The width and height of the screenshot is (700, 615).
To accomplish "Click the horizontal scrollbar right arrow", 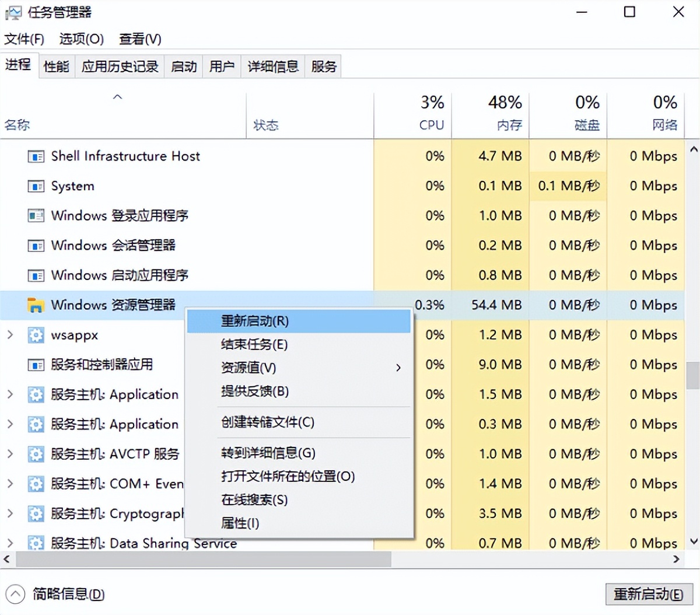I will click(x=677, y=559).
